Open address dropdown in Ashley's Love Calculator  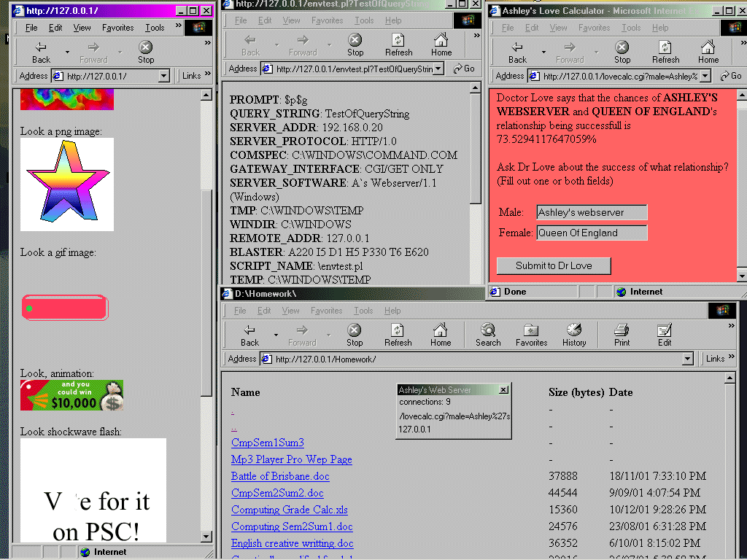(x=705, y=76)
